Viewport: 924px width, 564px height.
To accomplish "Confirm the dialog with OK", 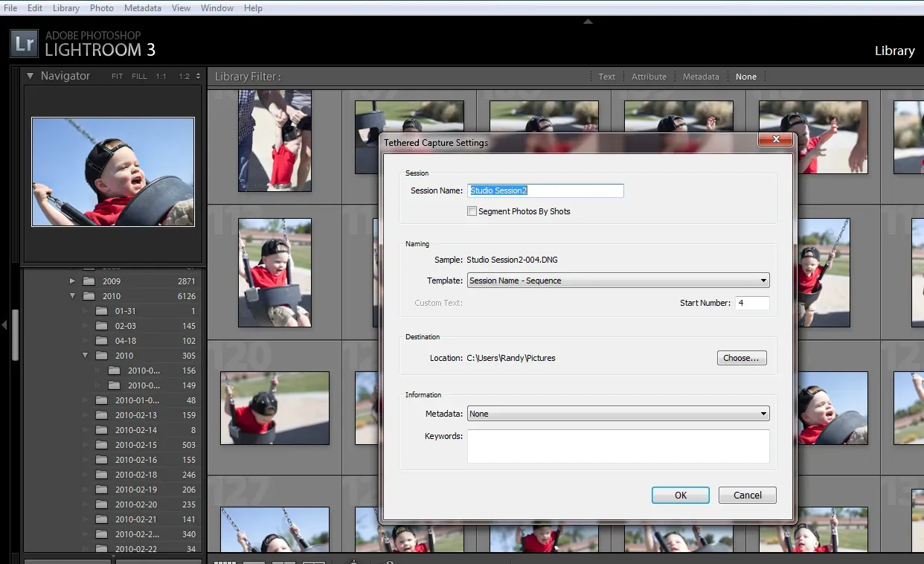I will 681,495.
